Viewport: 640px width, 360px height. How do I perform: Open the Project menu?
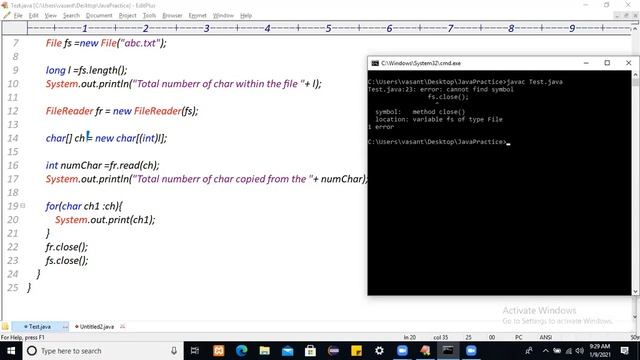pyautogui.click(x=127, y=16)
